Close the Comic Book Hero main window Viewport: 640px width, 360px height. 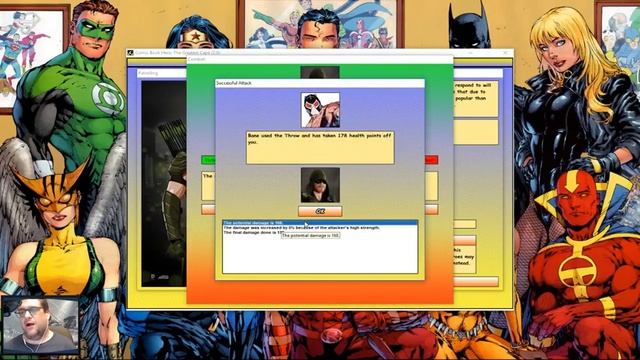click(505, 53)
